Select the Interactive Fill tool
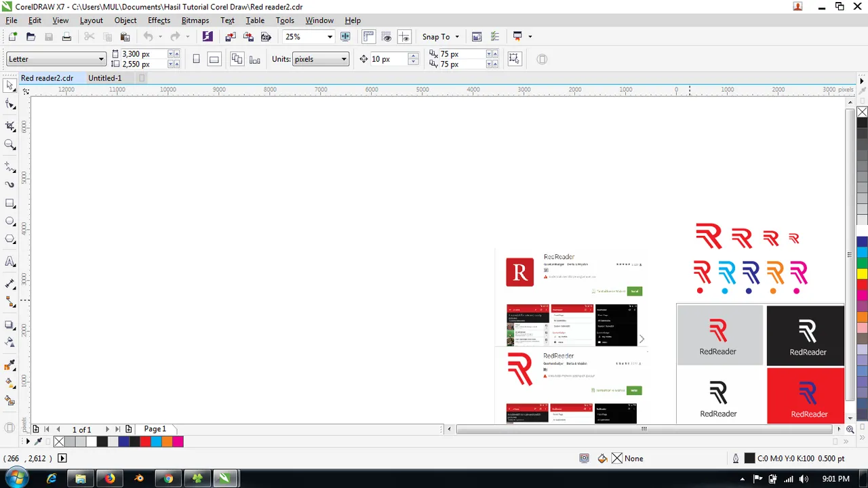 (x=10, y=383)
